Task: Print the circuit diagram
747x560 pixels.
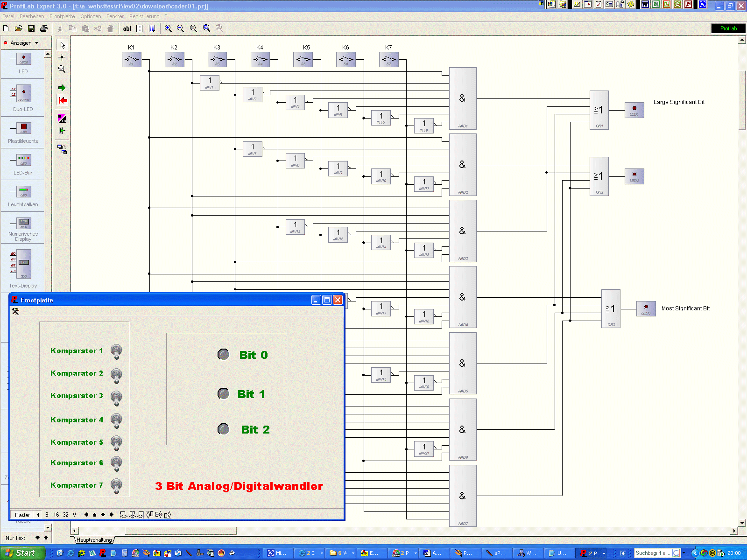Action: pyautogui.click(x=44, y=28)
